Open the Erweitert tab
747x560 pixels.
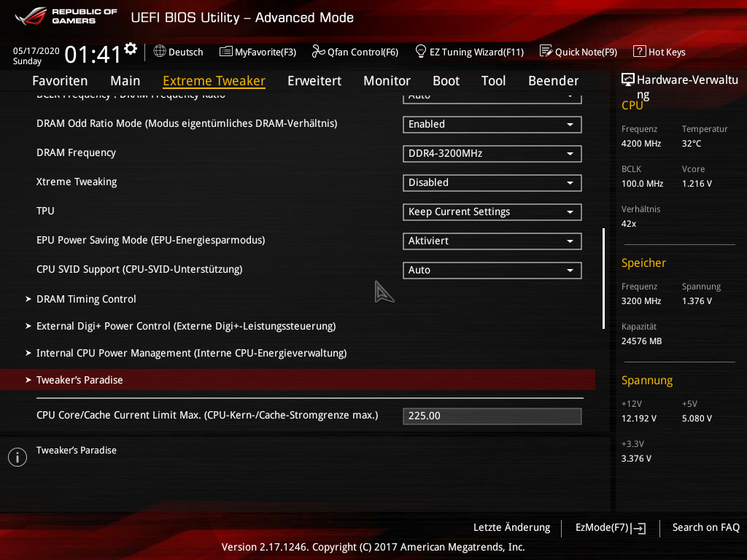[x=314, y=81]
